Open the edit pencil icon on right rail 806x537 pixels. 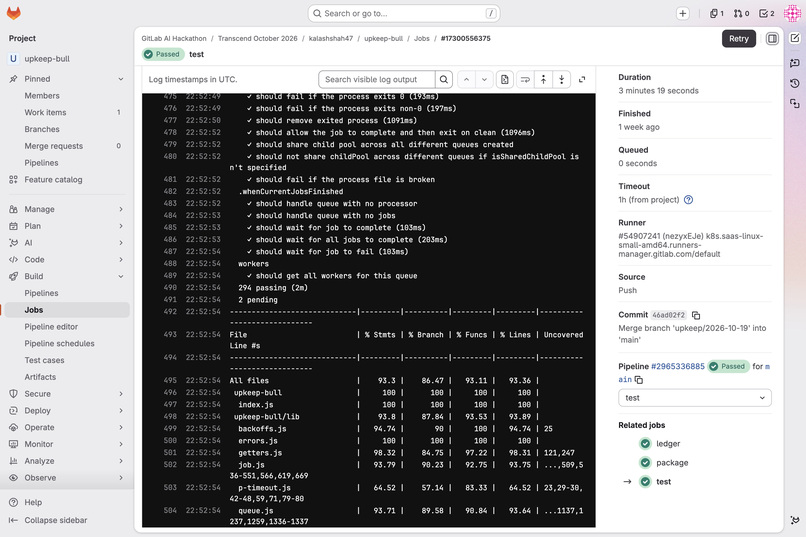795,39
